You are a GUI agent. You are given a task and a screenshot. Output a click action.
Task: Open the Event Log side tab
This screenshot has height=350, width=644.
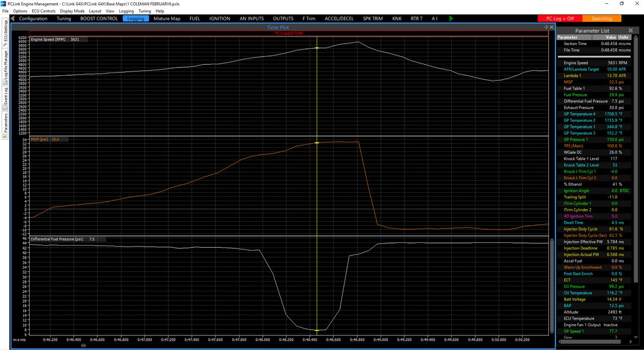5,98
